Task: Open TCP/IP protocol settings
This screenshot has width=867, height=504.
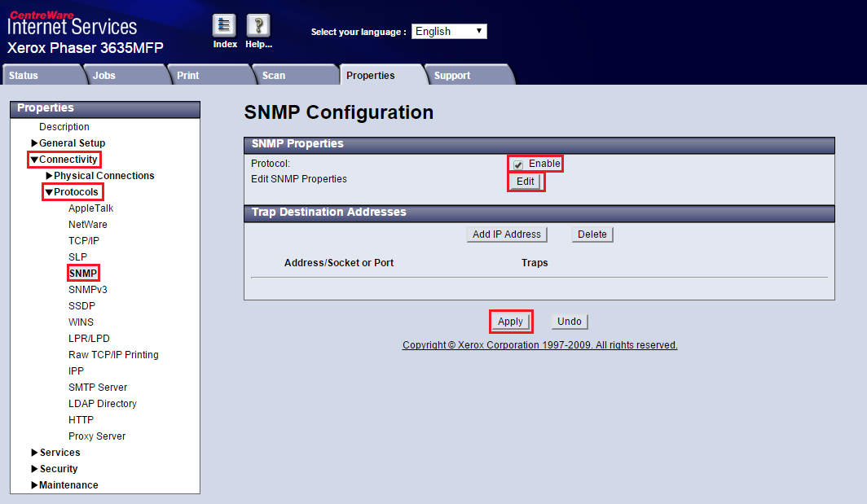Action: tap(84, 241)
